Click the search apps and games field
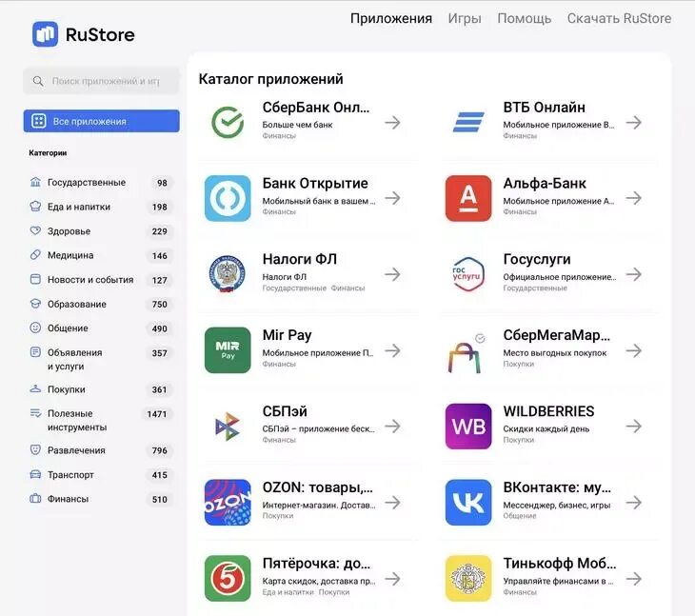The image size is (695, 616). click(x=102, y=81)
